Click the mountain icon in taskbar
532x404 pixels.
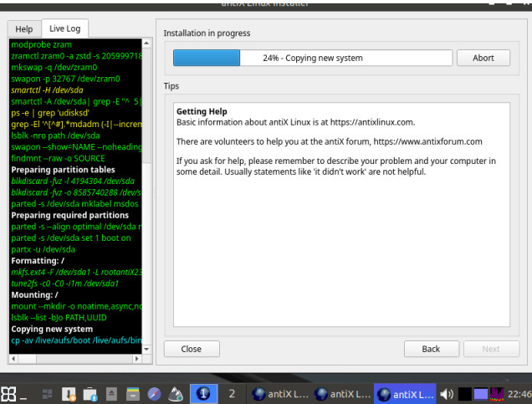(176, 394)
